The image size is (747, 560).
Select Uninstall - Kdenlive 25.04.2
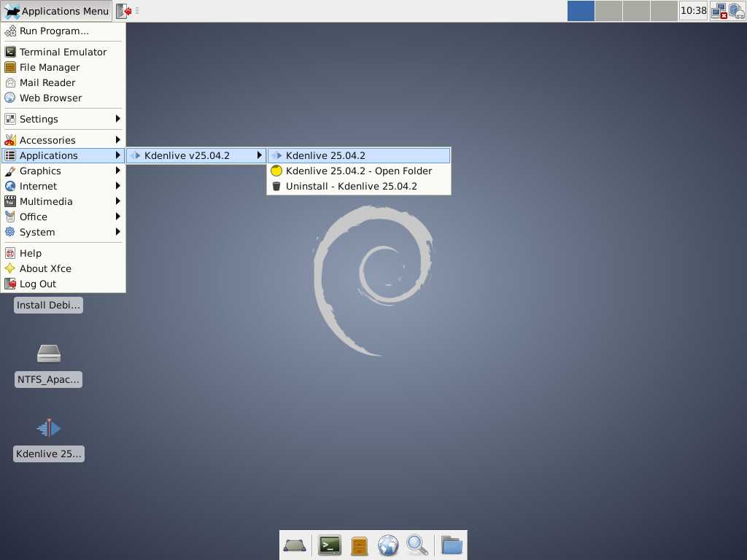point(359,186)
